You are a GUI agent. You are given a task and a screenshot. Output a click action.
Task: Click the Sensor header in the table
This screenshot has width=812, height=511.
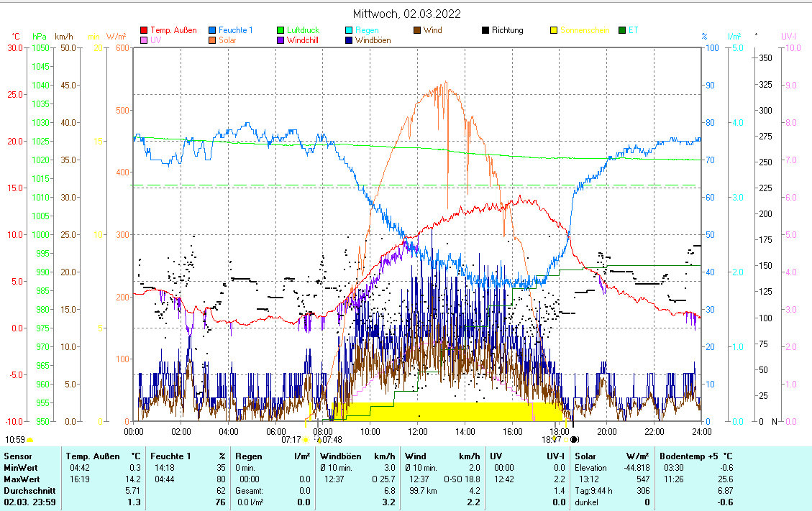tap(18, 456)
